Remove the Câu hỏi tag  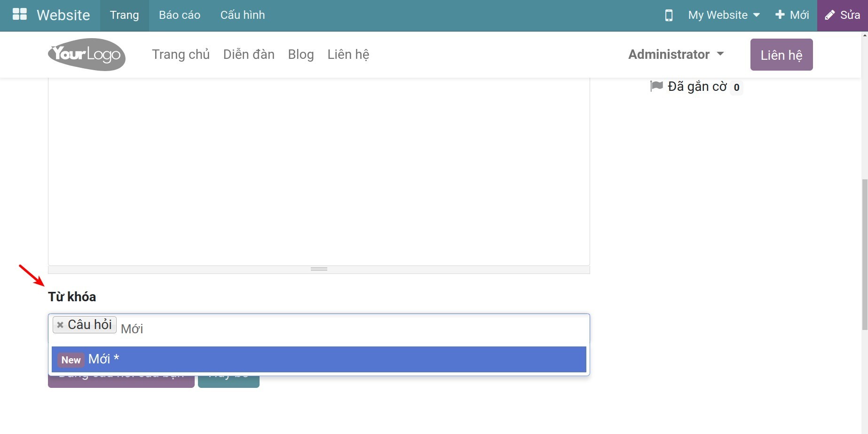click(60, 325)
